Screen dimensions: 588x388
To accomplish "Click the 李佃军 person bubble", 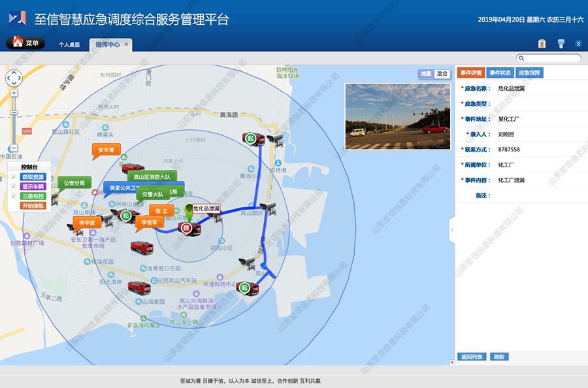I will click(x=150, y=222).
